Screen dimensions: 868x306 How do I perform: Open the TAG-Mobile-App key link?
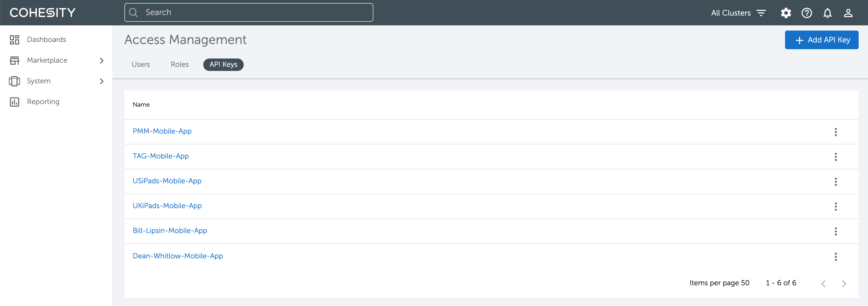point(160,156)
